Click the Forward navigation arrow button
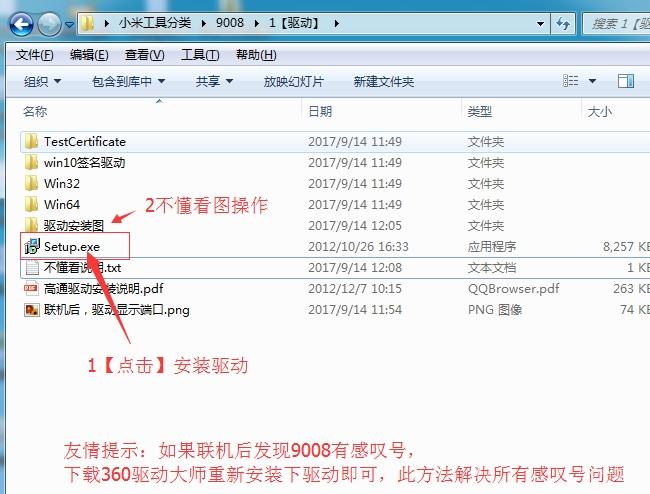Viewport: 650px width, 494px height. [x=49, y=24]
